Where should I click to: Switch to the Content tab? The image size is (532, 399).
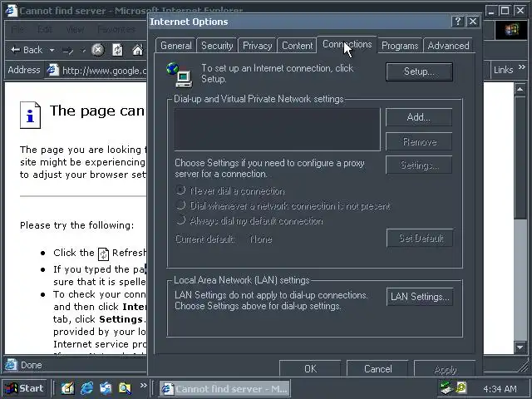297,46
